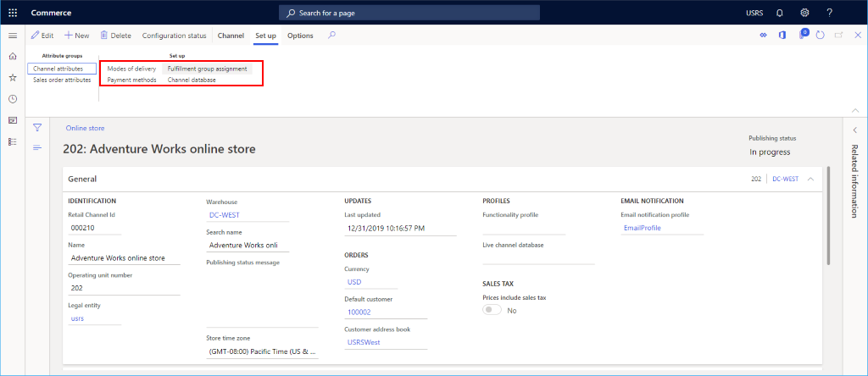This screenshot has width=868, height=376.
Task: Go to the Home icon in sidebar
Action: pyautogui.click(x=13, y=56)
